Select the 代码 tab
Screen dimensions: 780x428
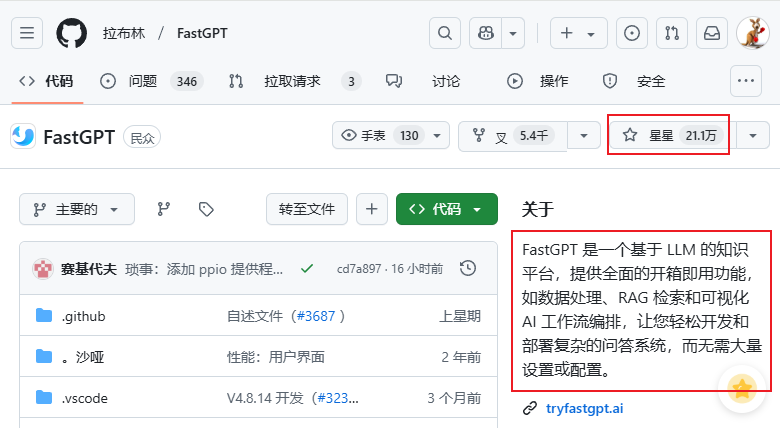(x=47, y=81)
